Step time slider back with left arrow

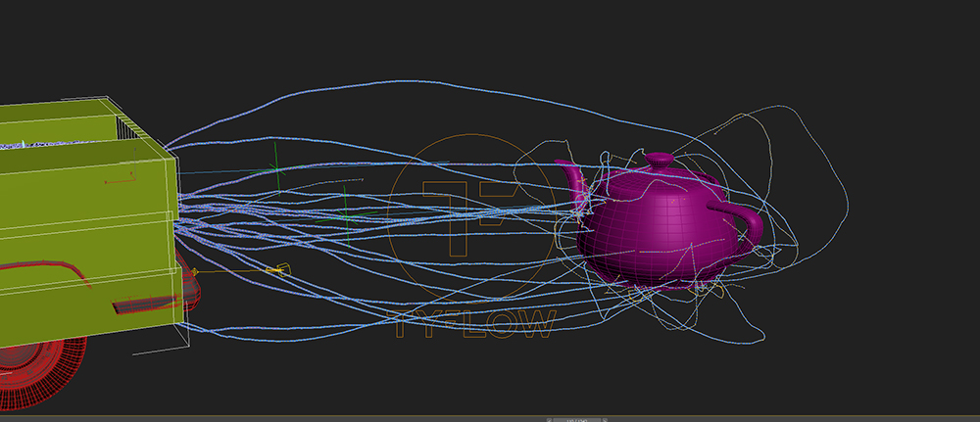pyautogui.click(x=550, y=419)
